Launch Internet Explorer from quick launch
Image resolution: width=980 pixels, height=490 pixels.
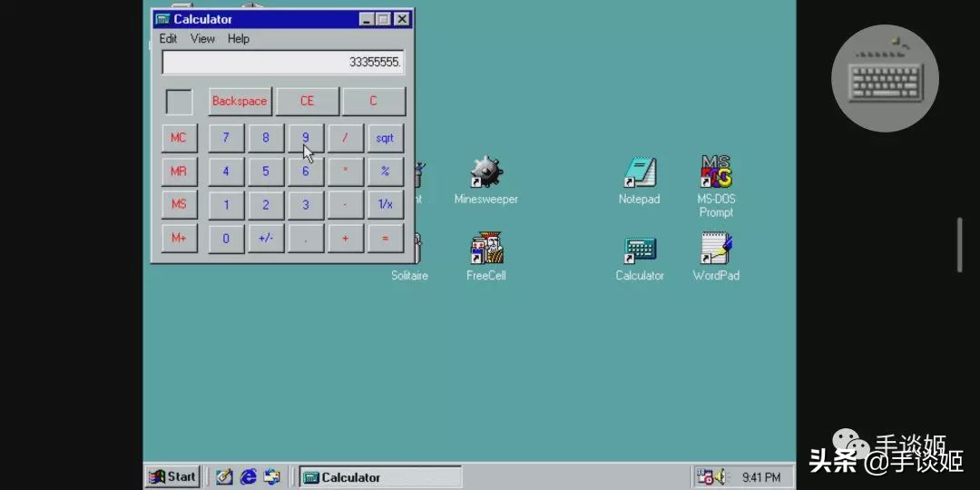[x=248, y=477]
